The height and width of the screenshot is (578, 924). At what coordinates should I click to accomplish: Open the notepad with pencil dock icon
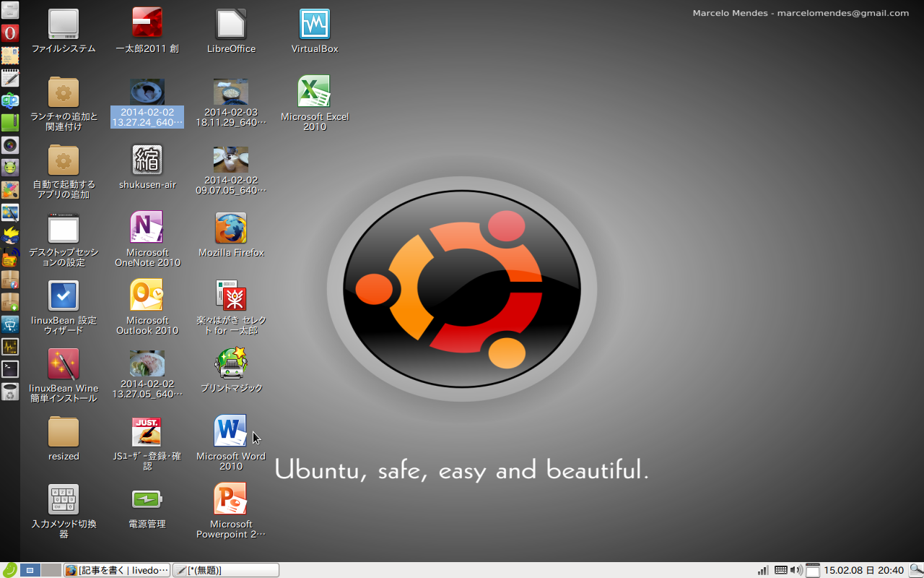pyautogui.click(x=10, y=78)
